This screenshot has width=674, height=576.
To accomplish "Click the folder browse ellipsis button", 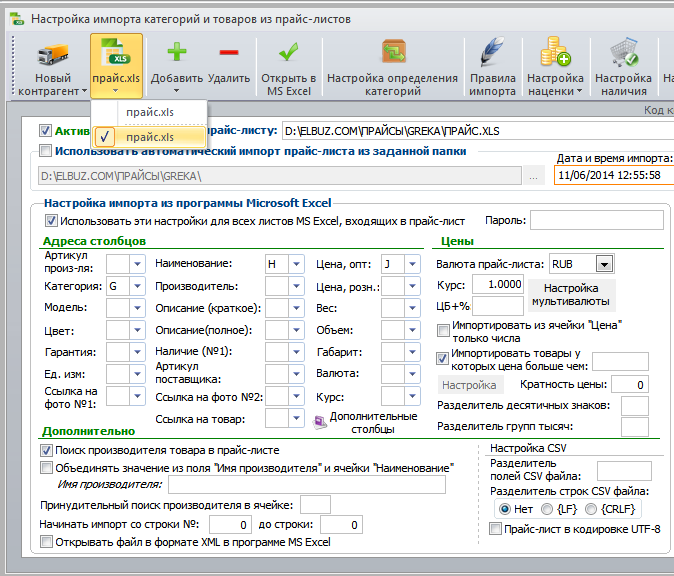I will (x=533, y=176).
